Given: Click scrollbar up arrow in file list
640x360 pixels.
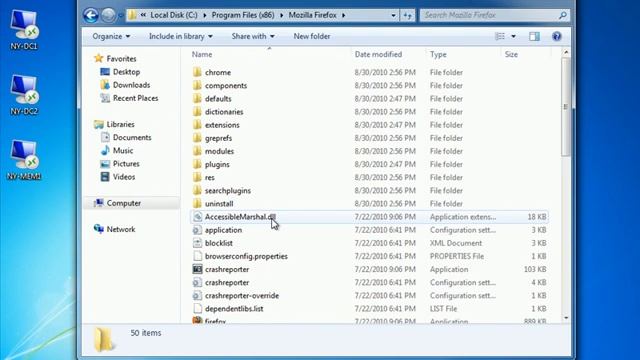Looking at the screenshot, I should tap(566, 52).
